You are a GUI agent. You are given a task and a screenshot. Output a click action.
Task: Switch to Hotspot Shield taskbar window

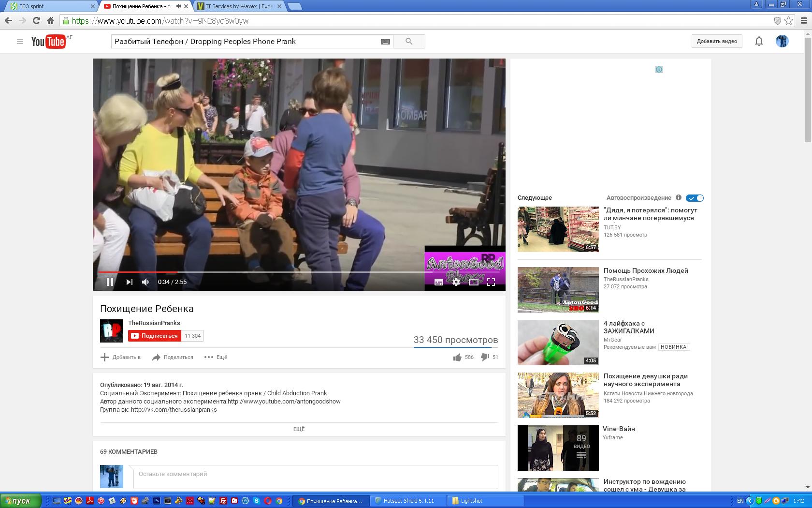pos(408,501)
